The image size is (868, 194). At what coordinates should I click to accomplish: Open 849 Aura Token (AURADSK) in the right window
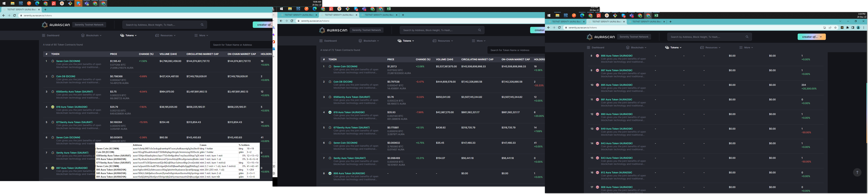coord(617,129)
